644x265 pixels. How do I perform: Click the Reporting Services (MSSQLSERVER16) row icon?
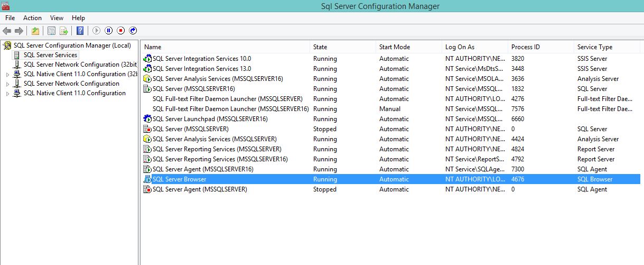147,159
